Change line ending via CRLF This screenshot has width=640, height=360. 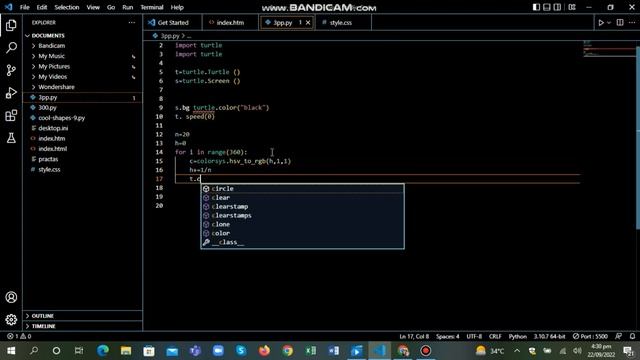tap(495, 336)
